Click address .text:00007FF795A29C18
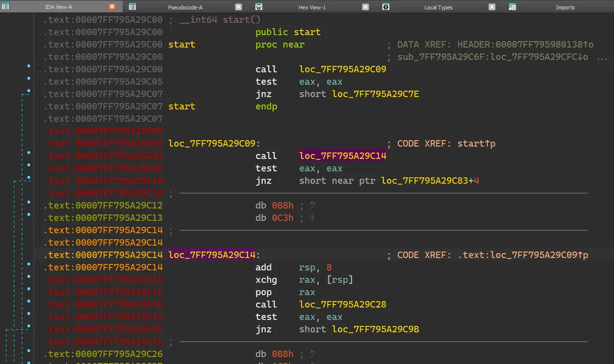Screen dimensions: 614x364 point(103,280)
